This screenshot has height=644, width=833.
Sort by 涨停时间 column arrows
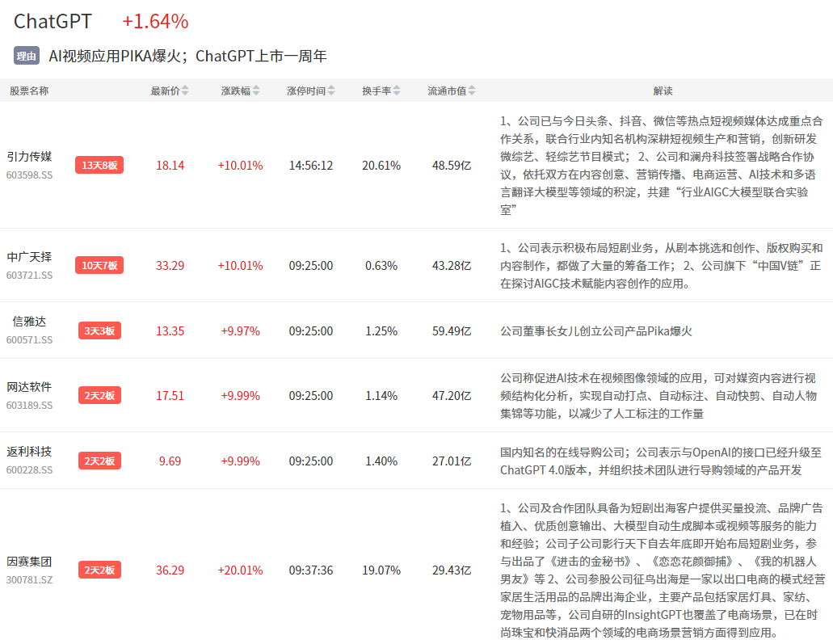click(x=331, y=90)
